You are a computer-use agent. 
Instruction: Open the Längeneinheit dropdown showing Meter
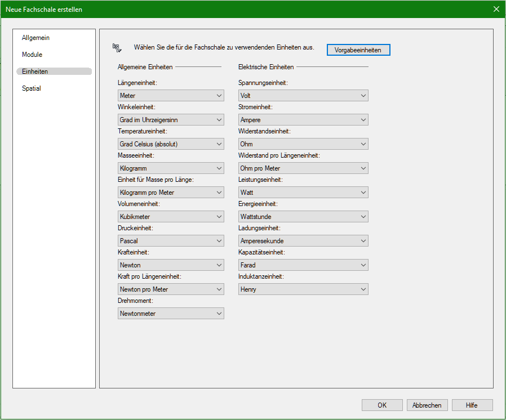(x=171, y=95)
